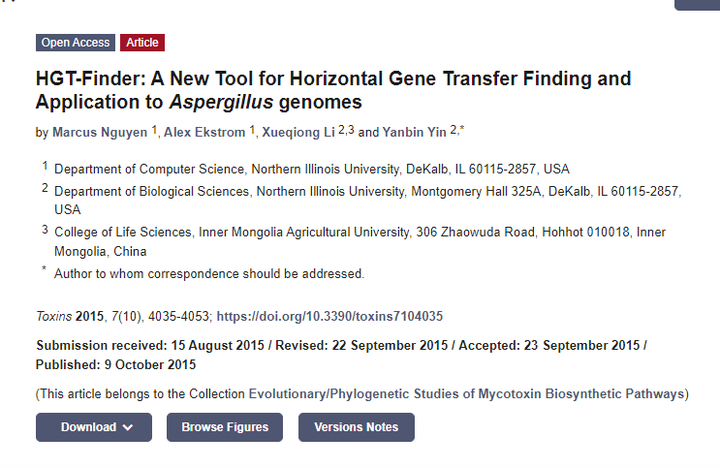Viewport: 720px width, 468px height.
Task: Click the Browse Figures button
Action: (x=224, y=427)
